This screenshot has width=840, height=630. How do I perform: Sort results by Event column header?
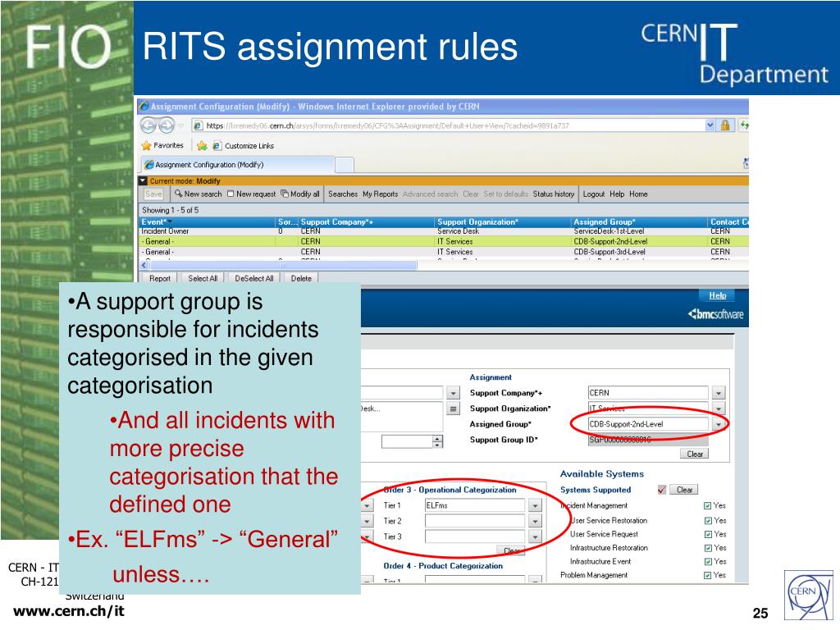[208, 221]
